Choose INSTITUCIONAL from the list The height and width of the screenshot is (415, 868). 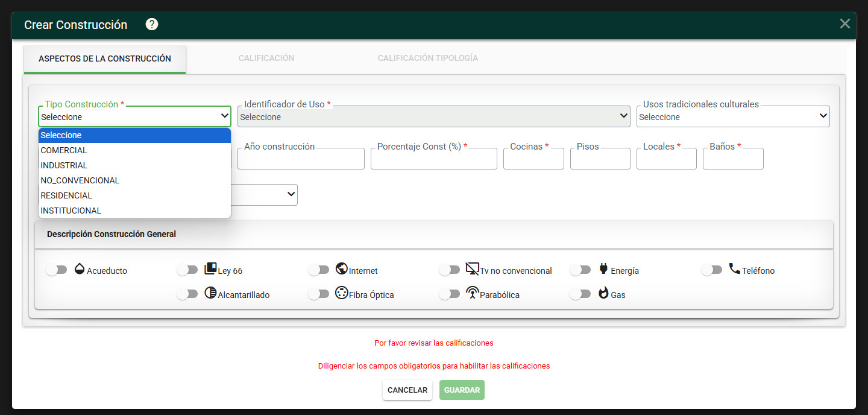pyautogui.click(x=134, y=211)
